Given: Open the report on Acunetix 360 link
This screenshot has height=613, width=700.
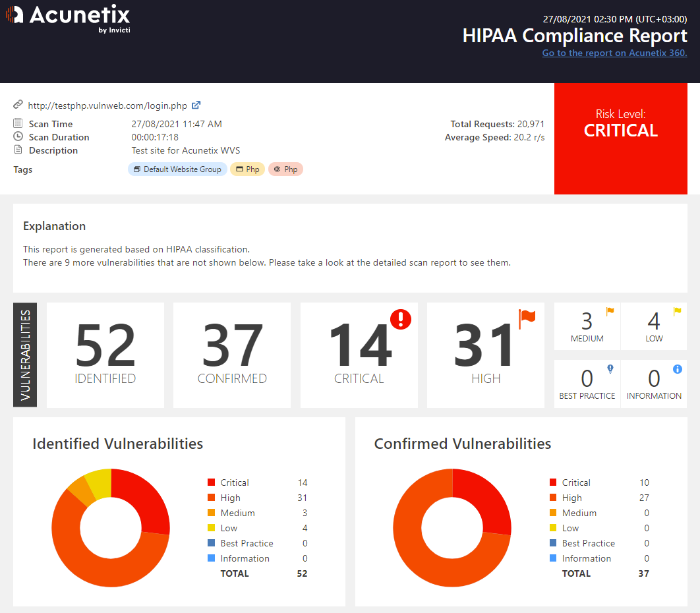Looking at the screenshot, I should pos(614,53).
